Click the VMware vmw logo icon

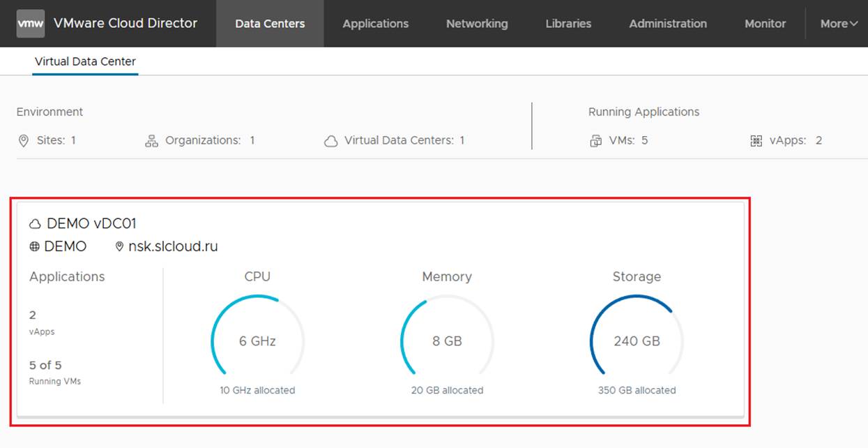pyautogui.click(x=30, y=24)
